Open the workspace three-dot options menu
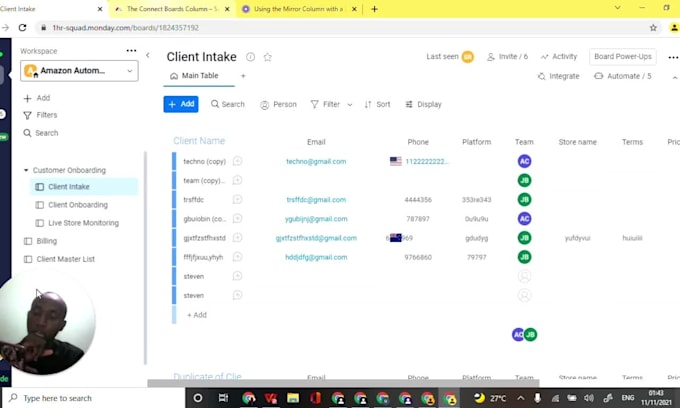Viewport: 680px width, 408px height. [131, 51]
